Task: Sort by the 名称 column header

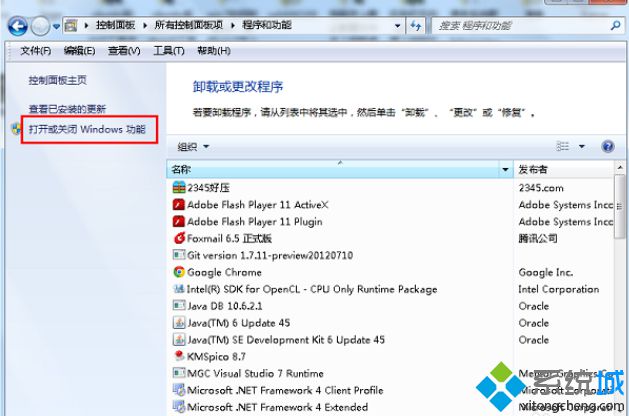Action: (x=333, y=169)
